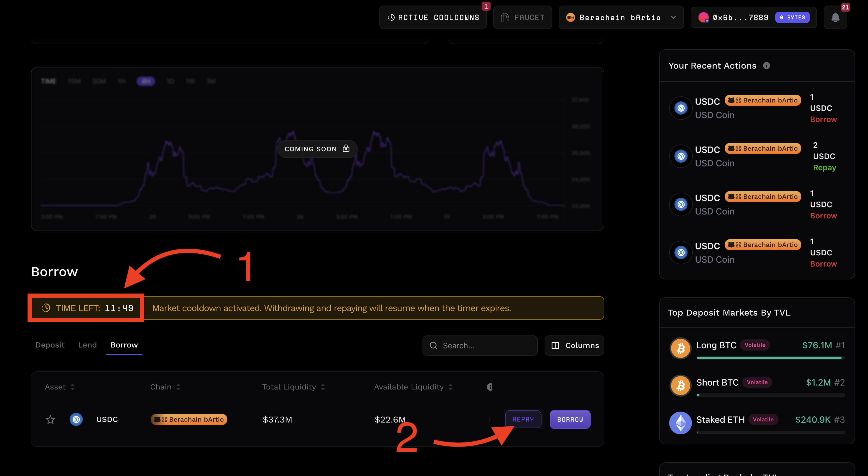Click the Staked ETH ethereum icon
This screenshot has width=868, height=476.
click(x=680, y=423)
